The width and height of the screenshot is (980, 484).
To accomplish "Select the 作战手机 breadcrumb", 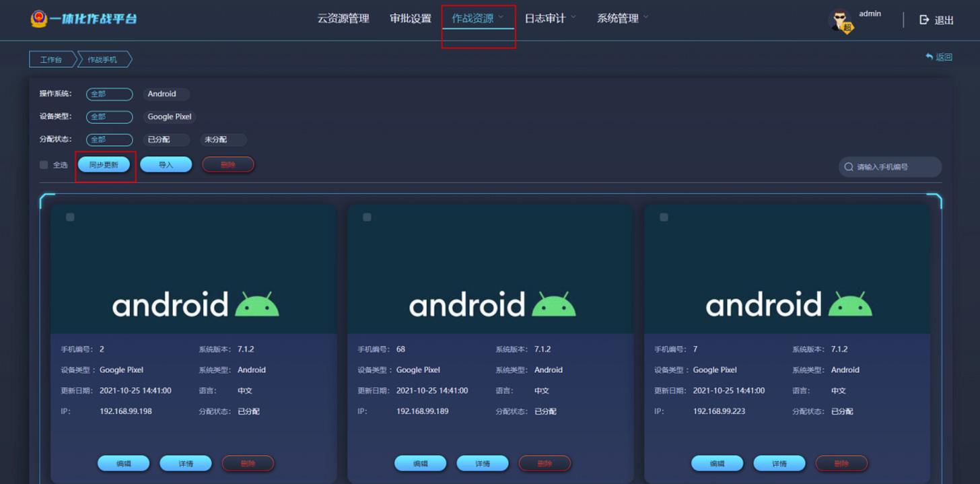I will click(104, 59).
